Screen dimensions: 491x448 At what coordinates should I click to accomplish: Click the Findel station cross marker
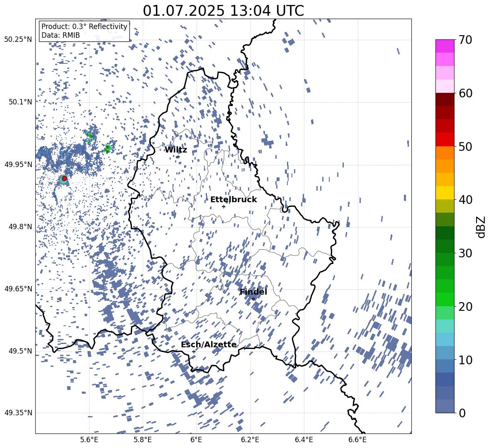point(253,299)
